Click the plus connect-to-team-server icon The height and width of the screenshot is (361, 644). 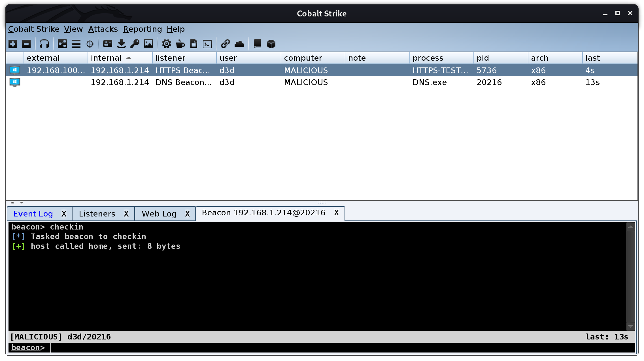click(x=13, y=44)
